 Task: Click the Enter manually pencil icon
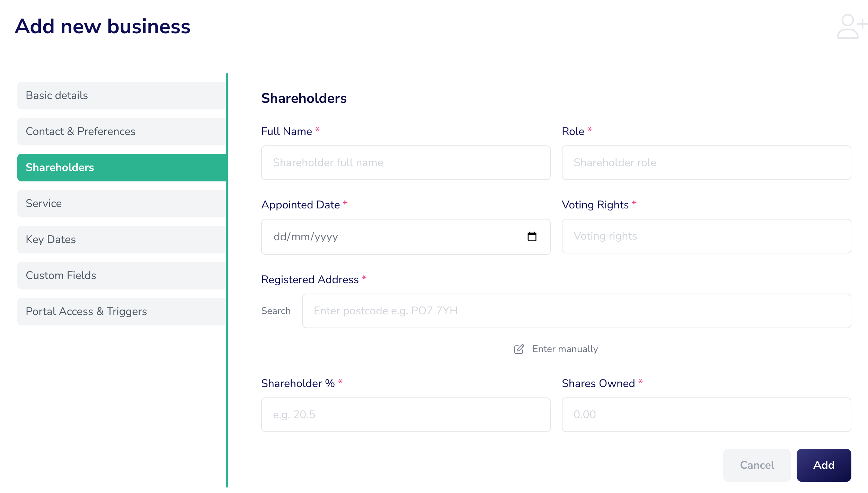pos(519,349)
